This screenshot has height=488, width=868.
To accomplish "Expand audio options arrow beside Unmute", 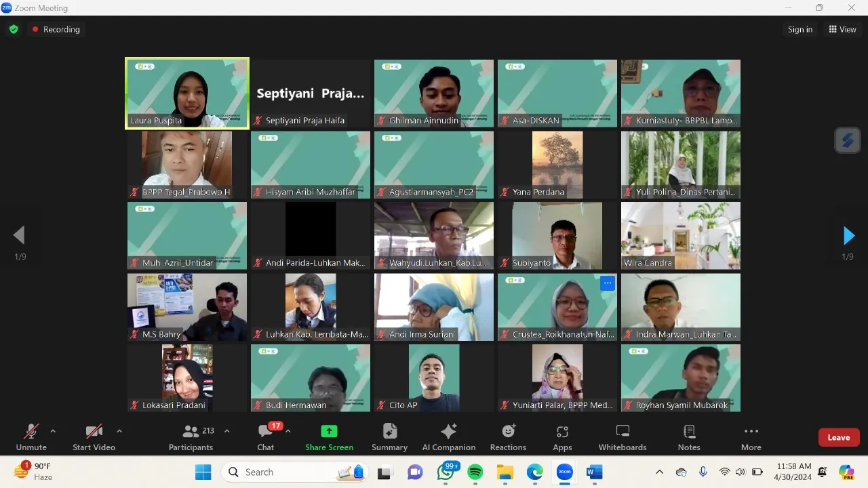I will tap(53, 431).
